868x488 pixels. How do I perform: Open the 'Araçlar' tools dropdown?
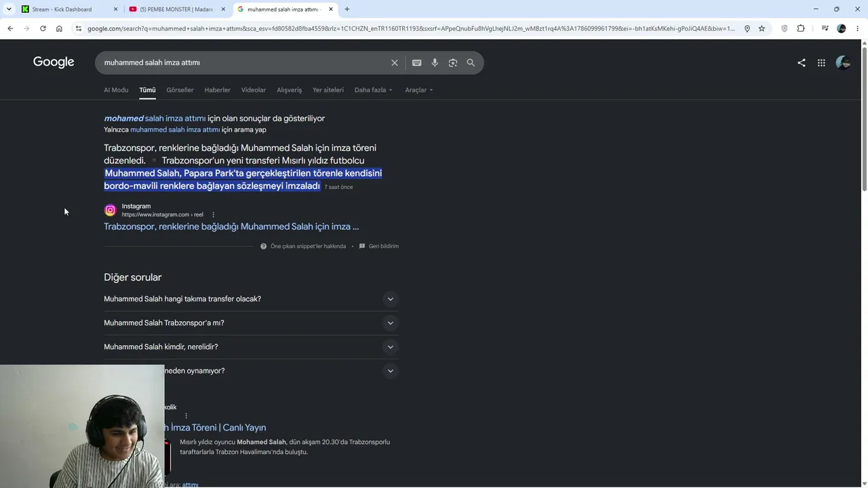click(x=418, y=90)
